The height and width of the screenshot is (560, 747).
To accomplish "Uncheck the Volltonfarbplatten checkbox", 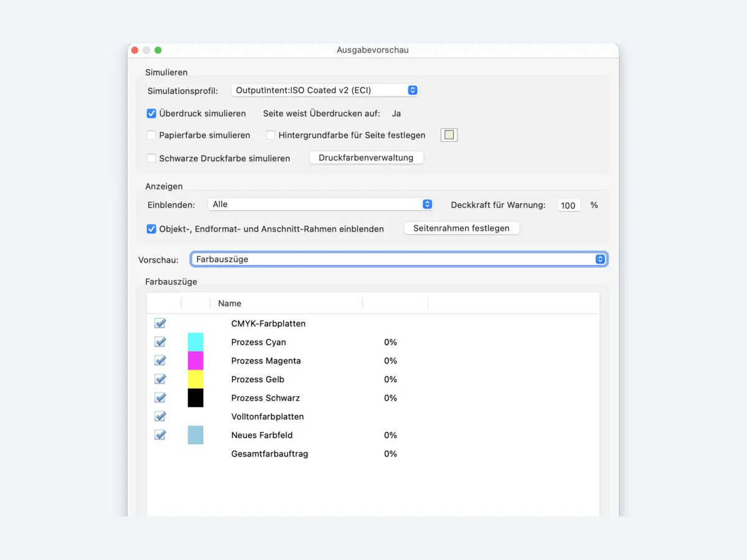I will click(x=160, y=416).
